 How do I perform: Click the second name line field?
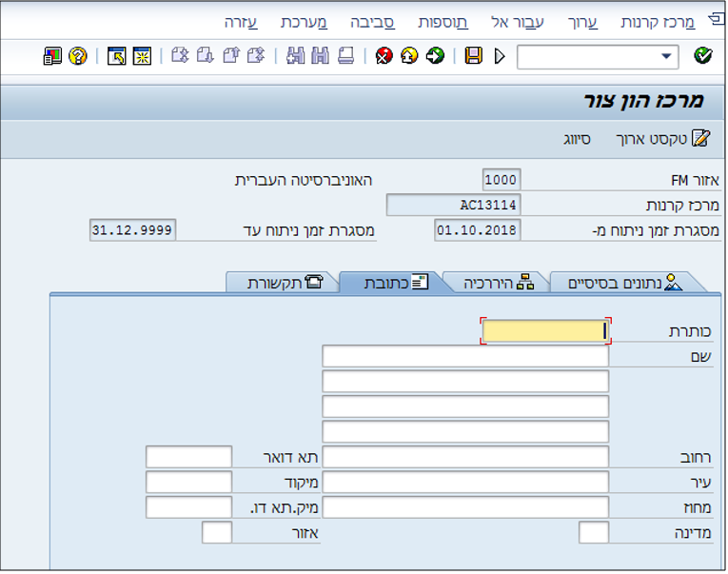pos(465,382)
